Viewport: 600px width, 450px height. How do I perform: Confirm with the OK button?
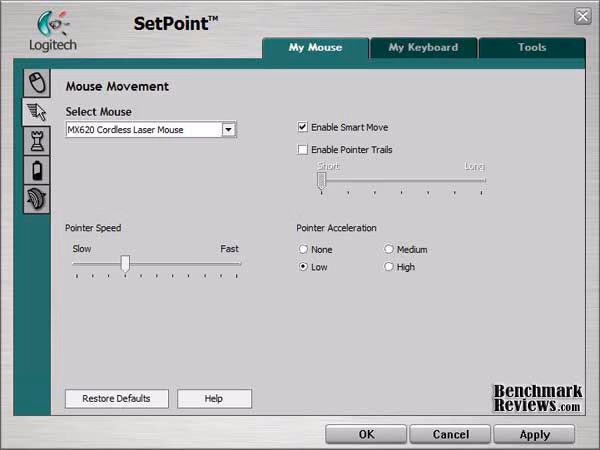366,434
